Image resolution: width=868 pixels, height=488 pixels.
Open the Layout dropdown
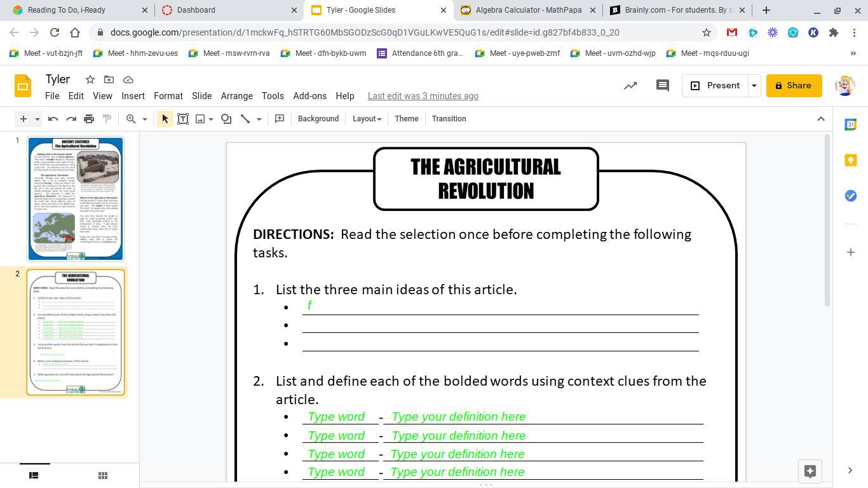tap(367, 119)
